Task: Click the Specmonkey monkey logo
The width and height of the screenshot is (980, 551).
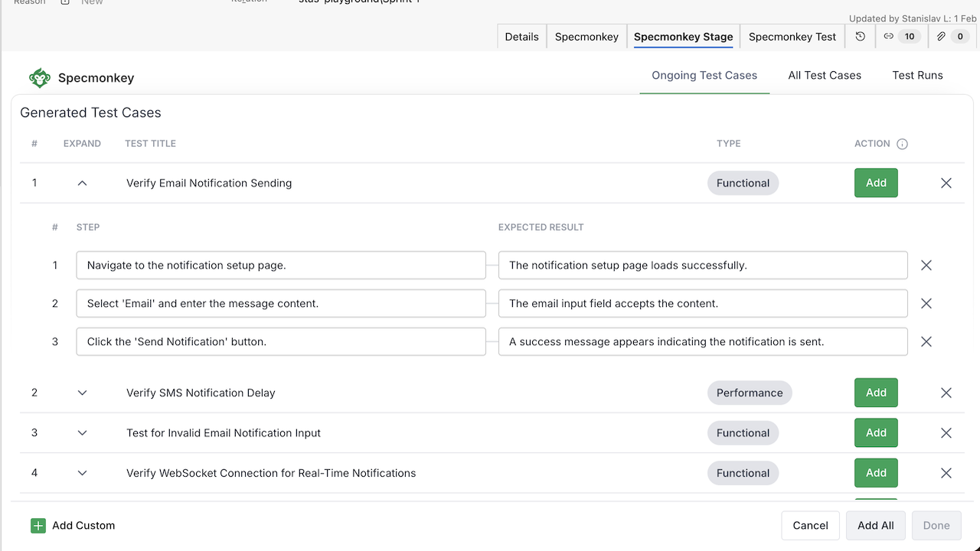Action: (x=39, y=78)
